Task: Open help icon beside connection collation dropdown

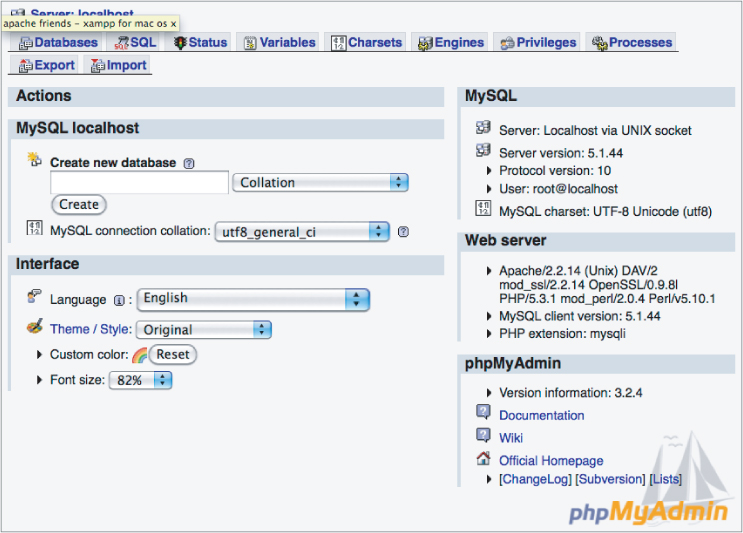Action: tap(403, 232)
